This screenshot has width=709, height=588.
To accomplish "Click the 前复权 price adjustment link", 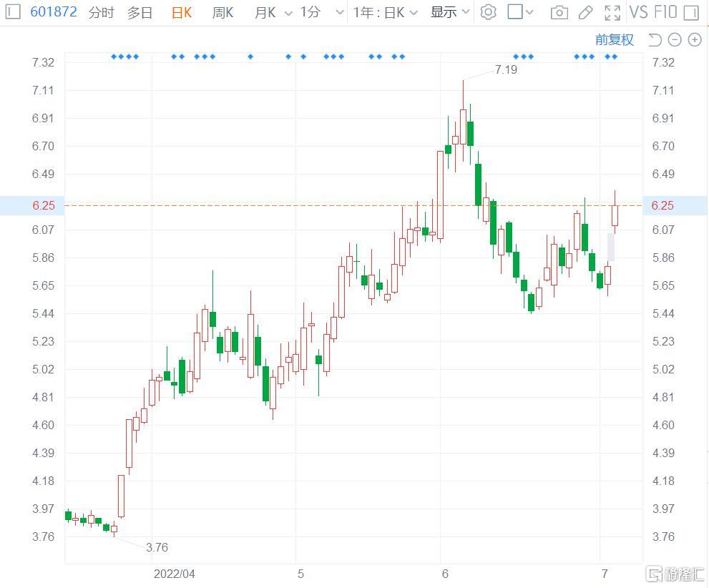I will pos(614,40).
